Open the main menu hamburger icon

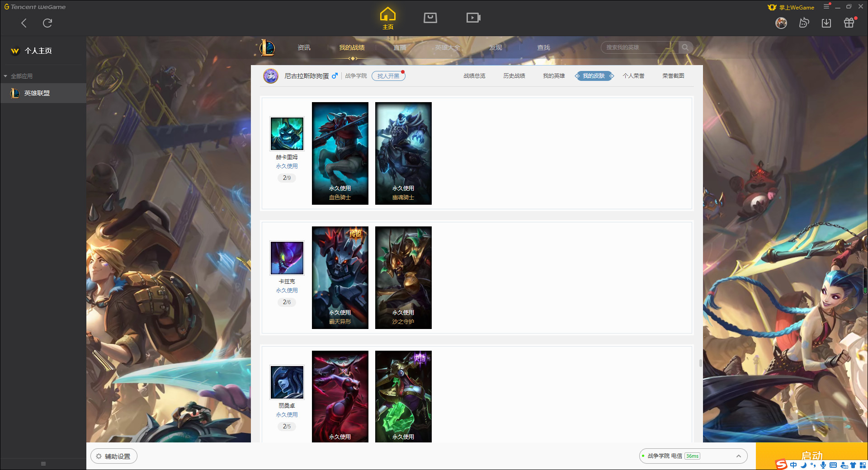[826, 7]
